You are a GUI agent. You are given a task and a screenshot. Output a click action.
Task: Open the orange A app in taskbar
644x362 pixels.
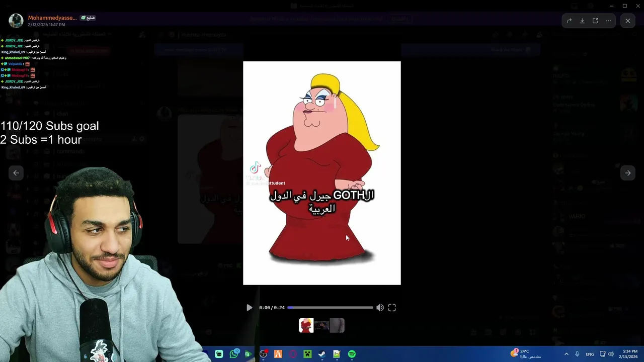[x=278, y=354]
